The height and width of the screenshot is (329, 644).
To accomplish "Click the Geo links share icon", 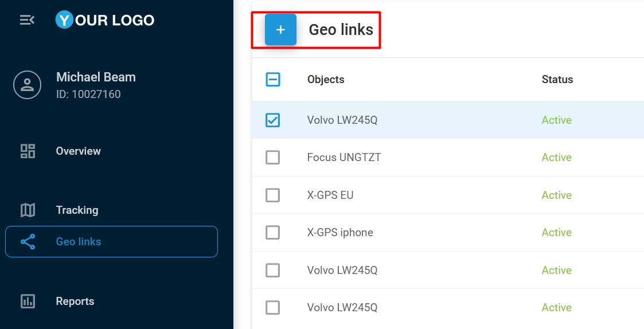I will [28, 241].
